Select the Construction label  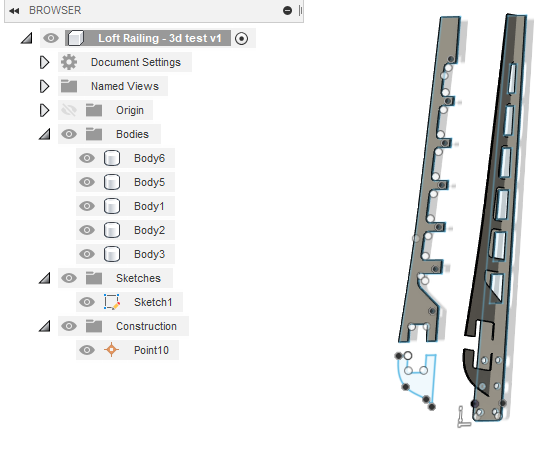[x=146, y=326]
